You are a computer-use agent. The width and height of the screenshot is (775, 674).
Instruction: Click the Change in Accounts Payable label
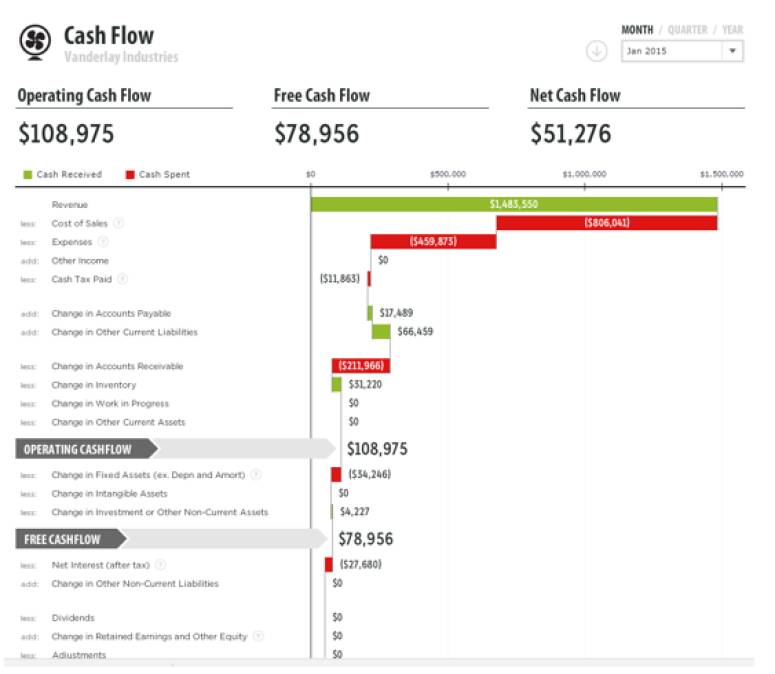click(111, 313)
